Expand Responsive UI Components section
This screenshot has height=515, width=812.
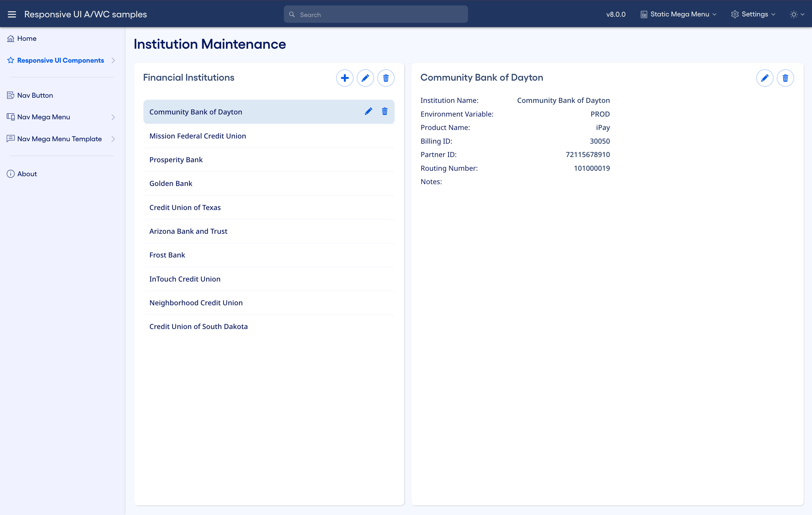pos(113,60)
